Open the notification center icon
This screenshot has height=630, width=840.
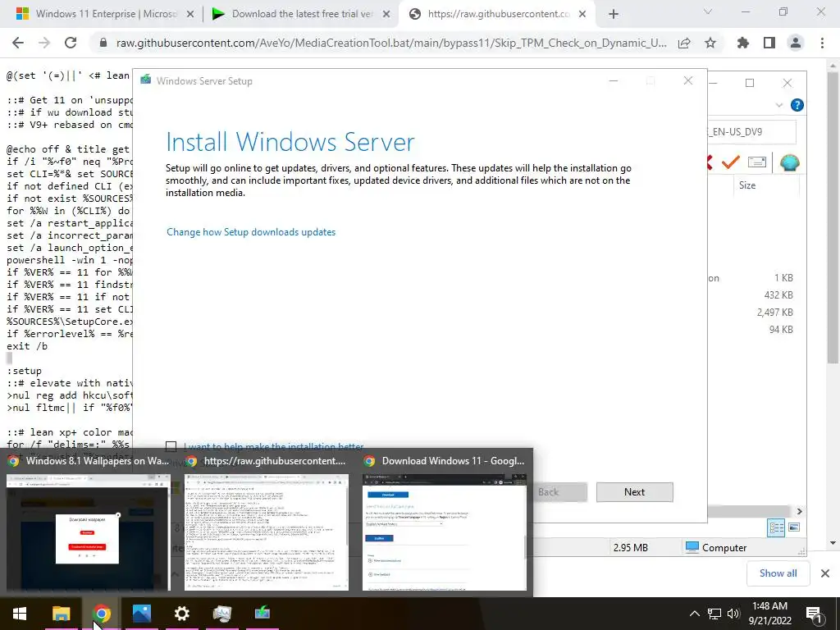click(815, 614)
